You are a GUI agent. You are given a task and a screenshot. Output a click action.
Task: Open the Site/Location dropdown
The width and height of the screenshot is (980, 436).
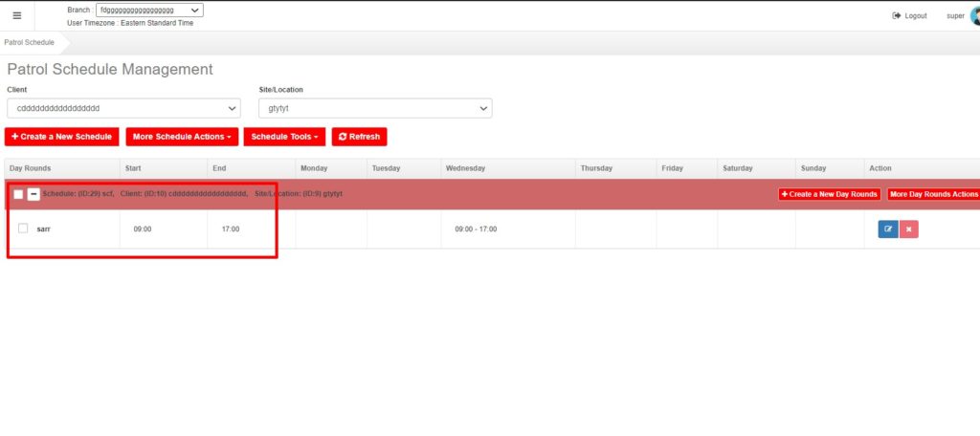[375, 108]
